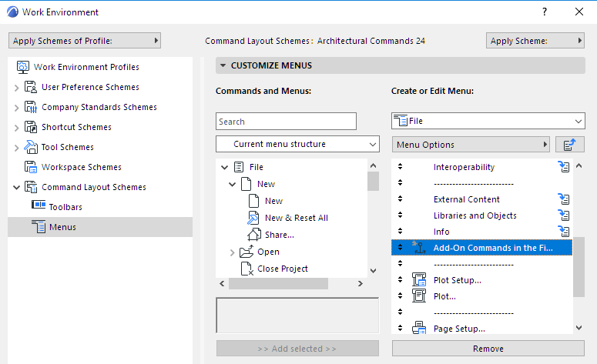Click the Search commands input field

click(286, 122)
